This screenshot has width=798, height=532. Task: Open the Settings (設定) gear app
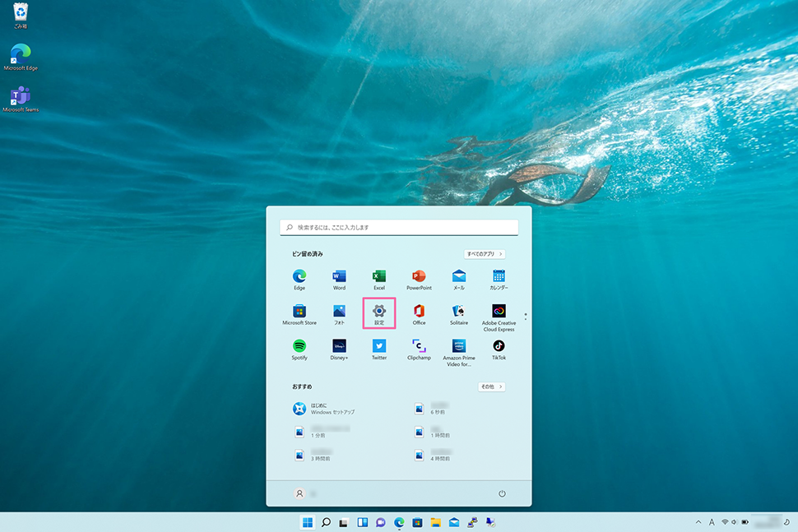click(379, 312)
